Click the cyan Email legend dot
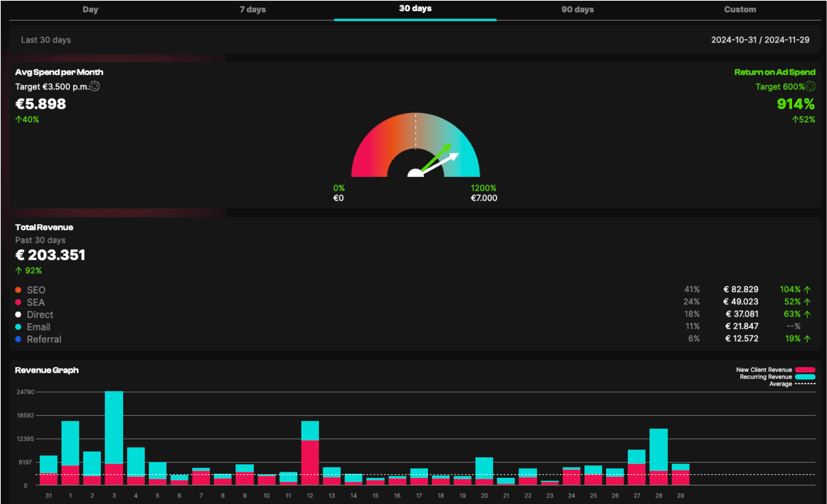Viewport: 827px width, 504px height. (18, 327)
